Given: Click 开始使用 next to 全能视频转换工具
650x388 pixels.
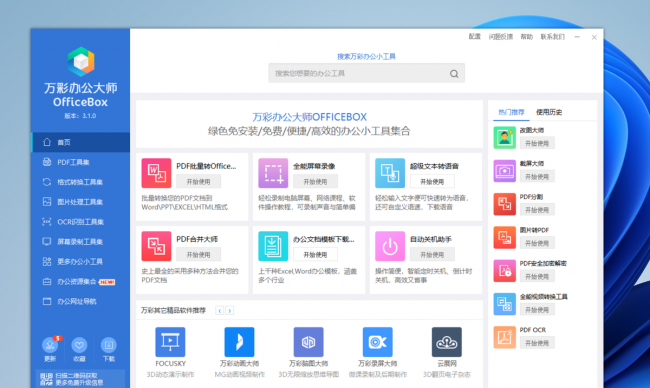Looking at the screenshot, I should [x=537, y=310].
